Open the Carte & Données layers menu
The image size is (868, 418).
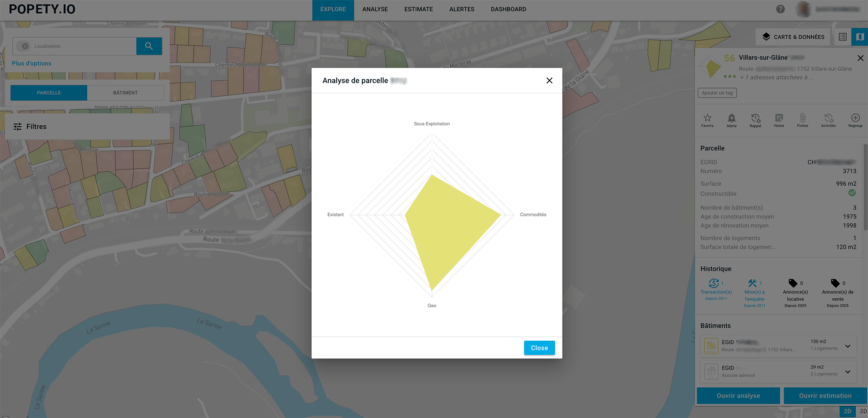(793, 37)
